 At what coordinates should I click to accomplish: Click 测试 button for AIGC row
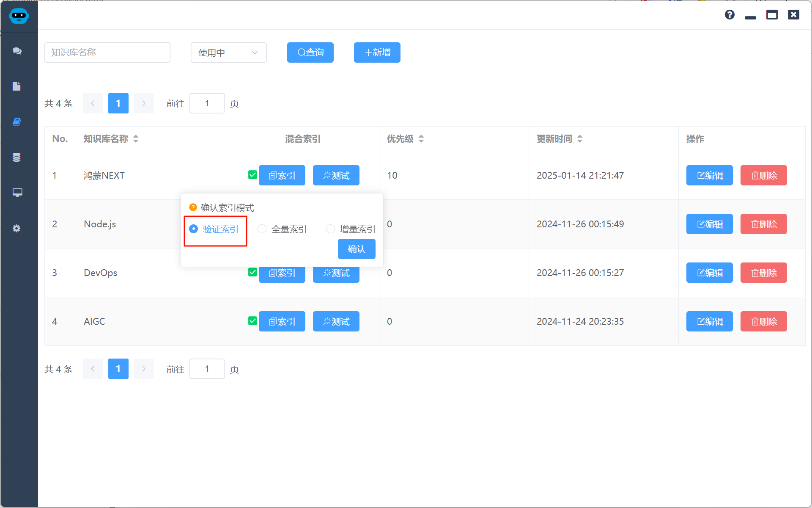pos(336,321)
